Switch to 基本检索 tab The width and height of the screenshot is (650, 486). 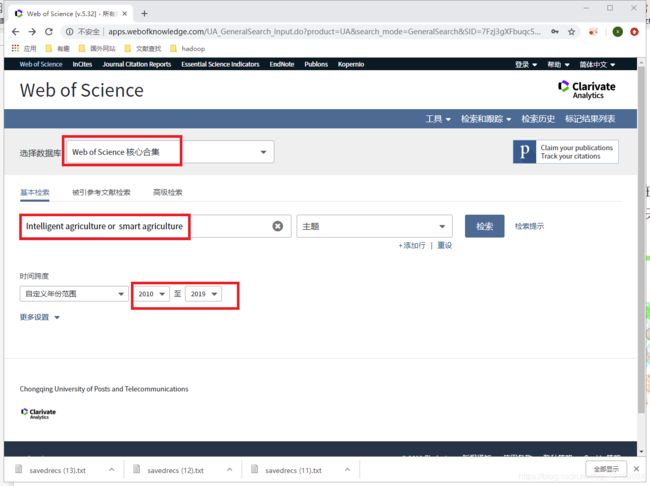point(35,192)
